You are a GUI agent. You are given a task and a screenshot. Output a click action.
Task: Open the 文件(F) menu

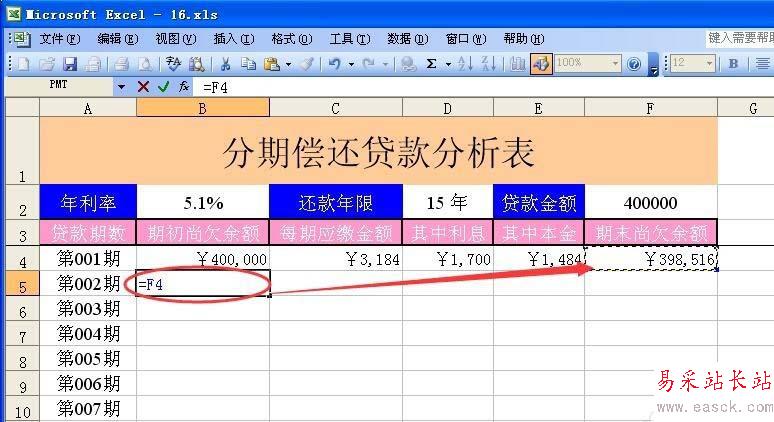pos(60,39)
